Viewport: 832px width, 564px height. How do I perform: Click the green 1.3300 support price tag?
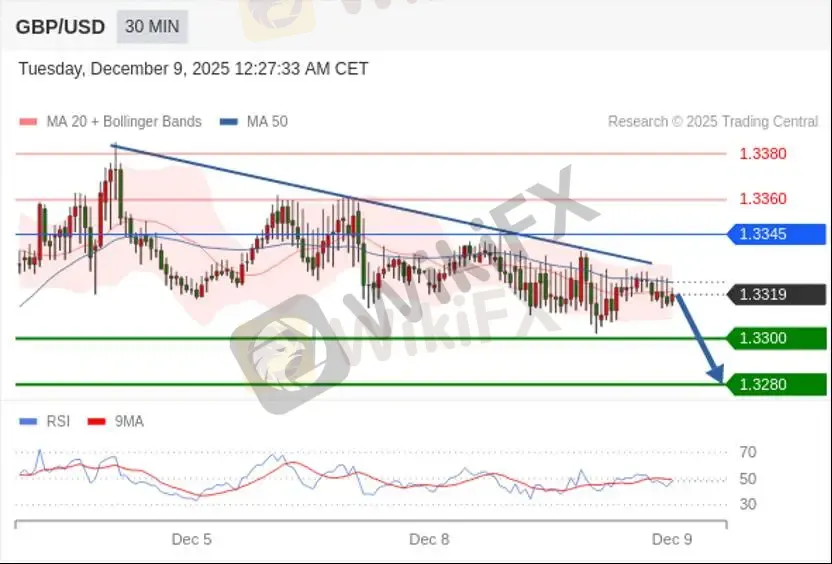(776, 338)
